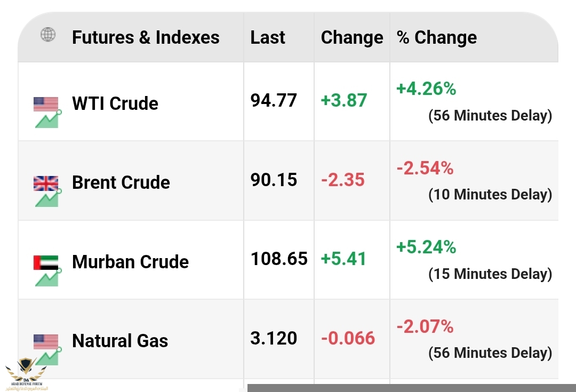
Task: Click the US flag icon beside Natural Gas
Action: pyautogui.click(x=46, y=342)
